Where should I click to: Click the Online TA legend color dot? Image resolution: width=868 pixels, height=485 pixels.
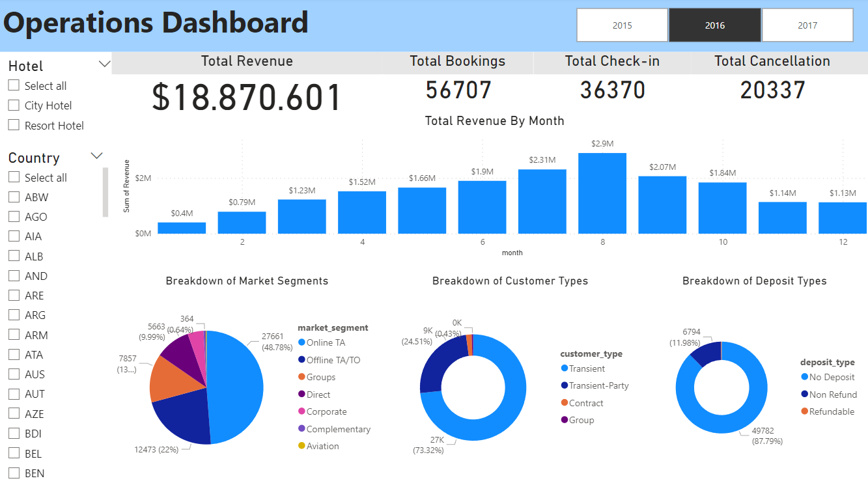tap(302, 342)
